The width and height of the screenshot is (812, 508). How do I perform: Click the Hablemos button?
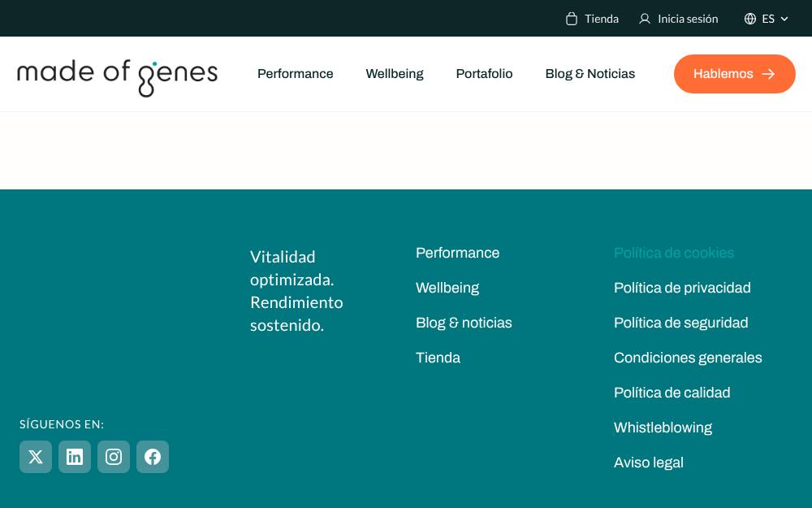point(734,74)
